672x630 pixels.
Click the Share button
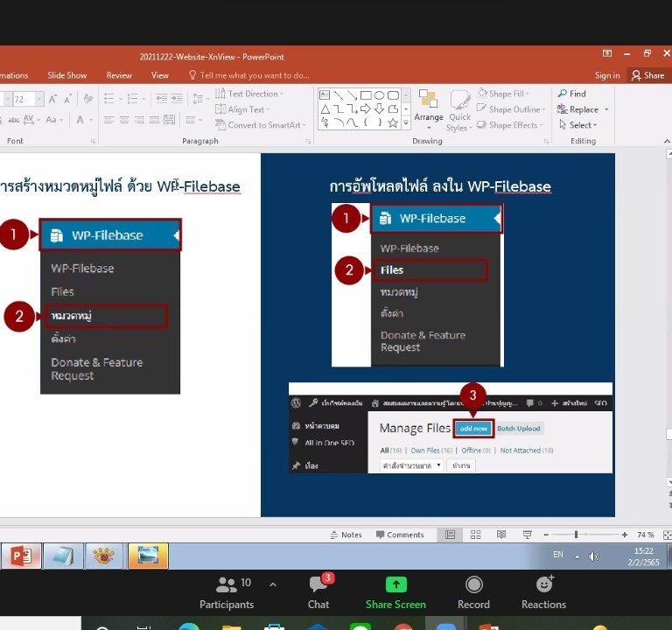click(647, 75)
